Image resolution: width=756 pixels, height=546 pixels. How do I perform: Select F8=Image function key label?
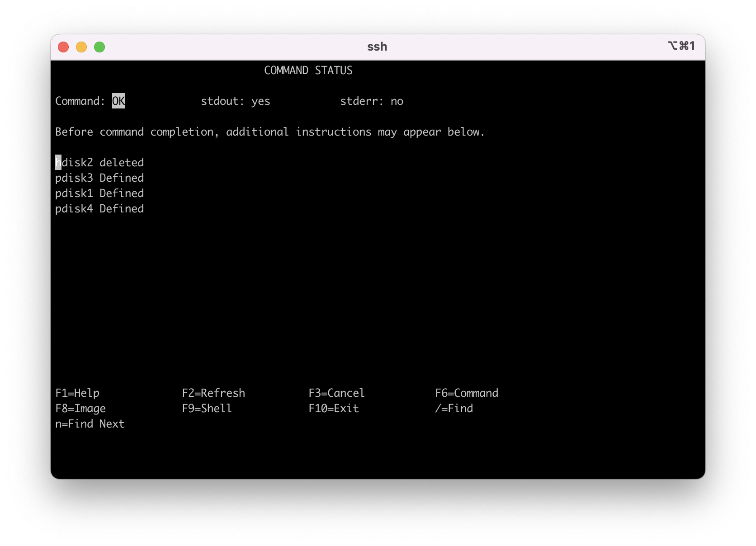pos(80,409)
